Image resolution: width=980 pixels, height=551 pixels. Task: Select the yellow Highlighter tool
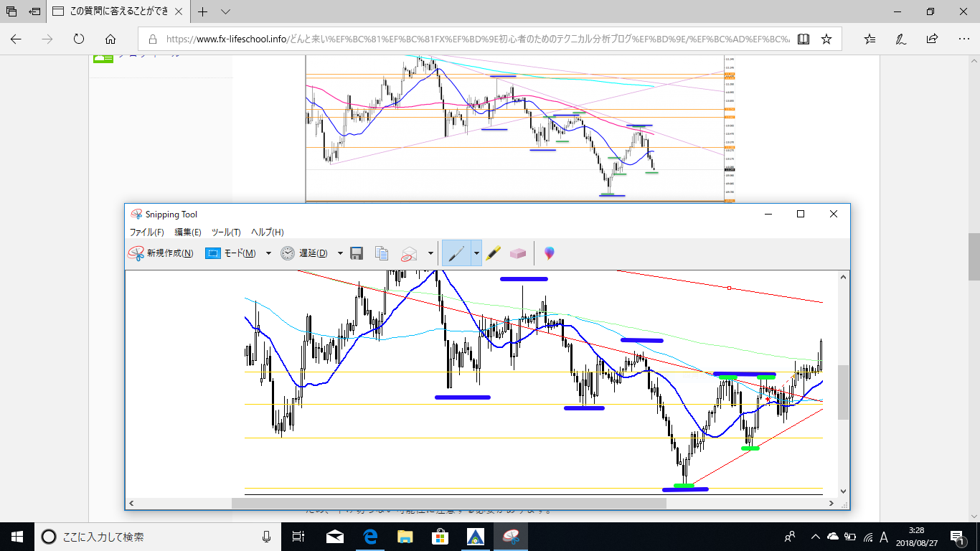coord(493,253)
